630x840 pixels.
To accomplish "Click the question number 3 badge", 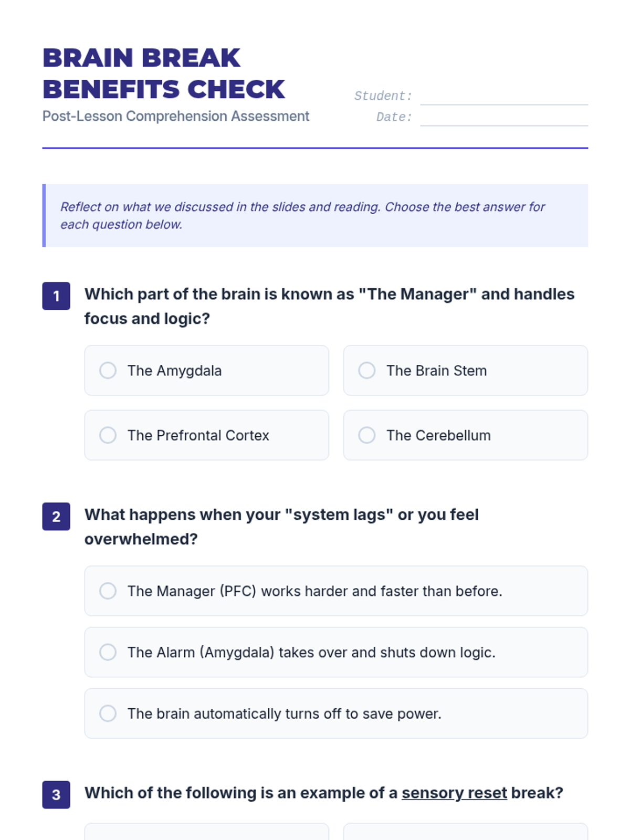I will click(x=56, y=795).
